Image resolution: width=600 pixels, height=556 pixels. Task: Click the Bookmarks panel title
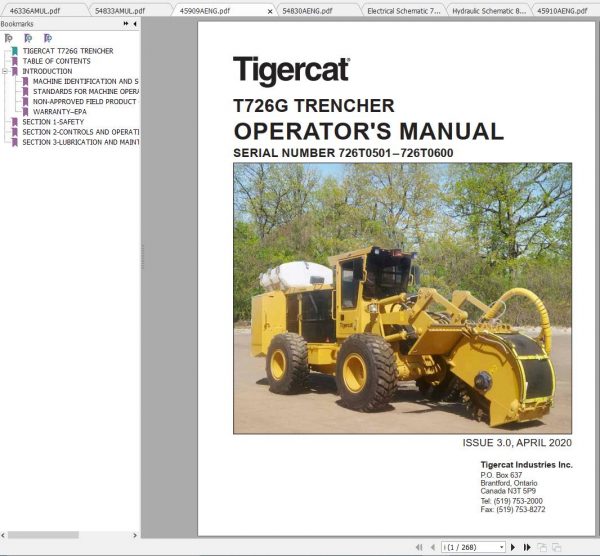(17, 24)
